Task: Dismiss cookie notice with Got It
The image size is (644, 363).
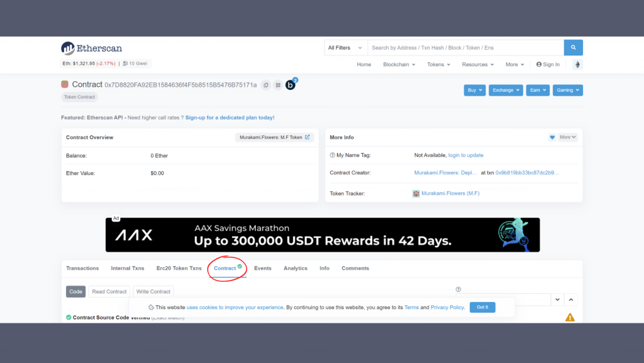Action: [x=482, y=307]
